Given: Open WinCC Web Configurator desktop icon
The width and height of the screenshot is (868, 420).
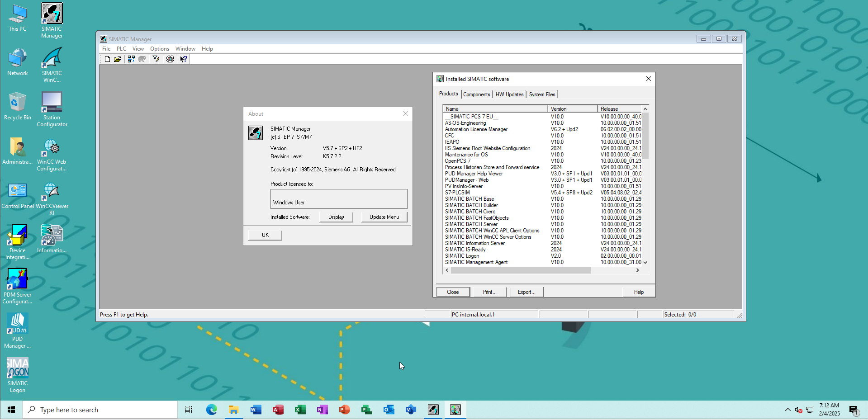Looking at the screenshot, I should (52, 153).
